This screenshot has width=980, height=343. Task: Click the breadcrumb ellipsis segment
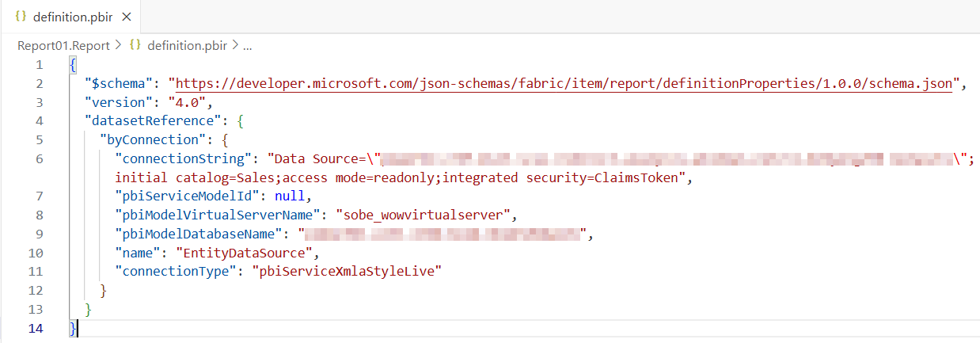pyautogui.click(x=247, y=45)
